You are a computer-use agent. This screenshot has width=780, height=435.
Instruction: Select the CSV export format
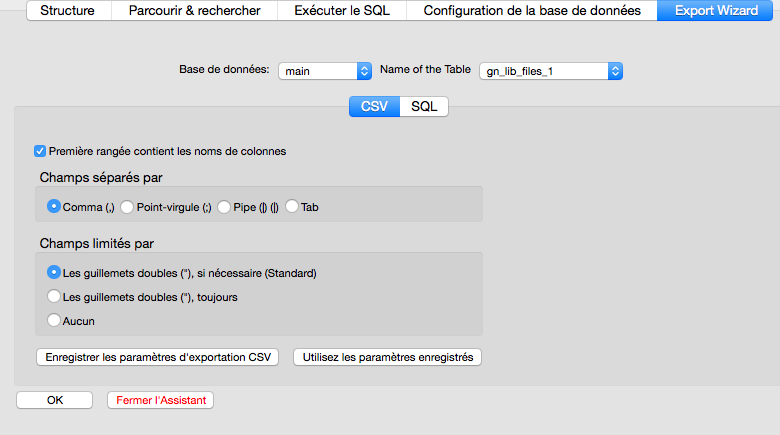(x=374, y=106)
